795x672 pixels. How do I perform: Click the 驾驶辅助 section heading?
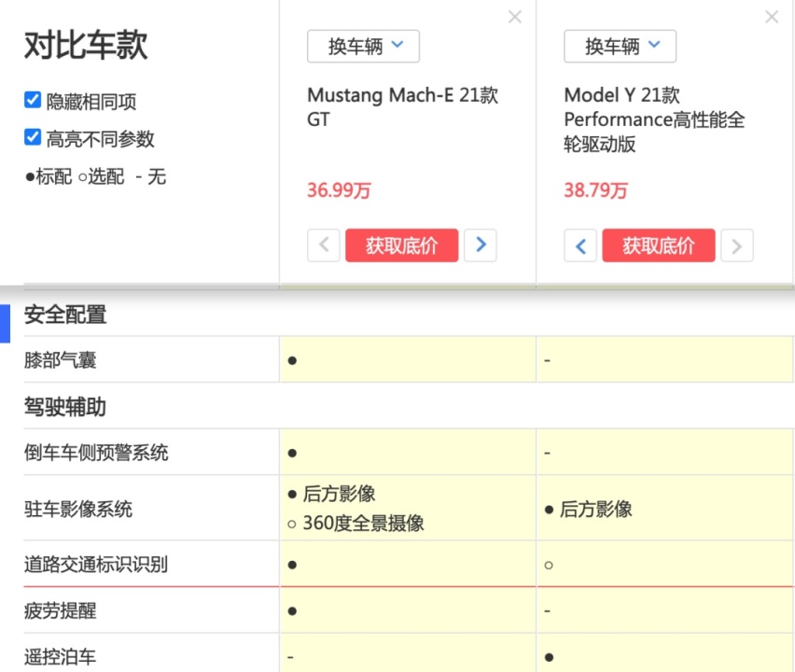[65, 407]
